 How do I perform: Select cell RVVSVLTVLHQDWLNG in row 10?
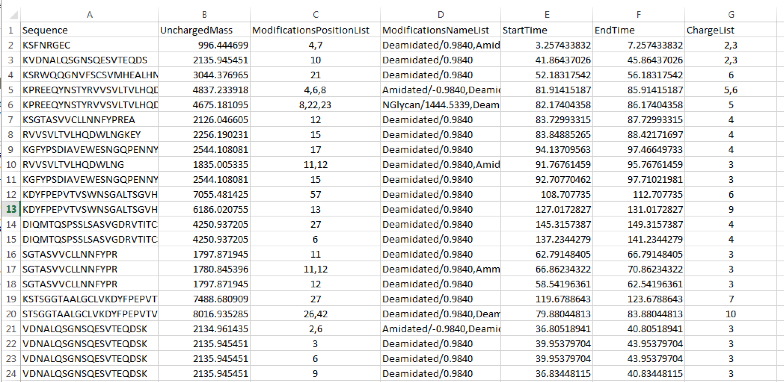(90, 164)
